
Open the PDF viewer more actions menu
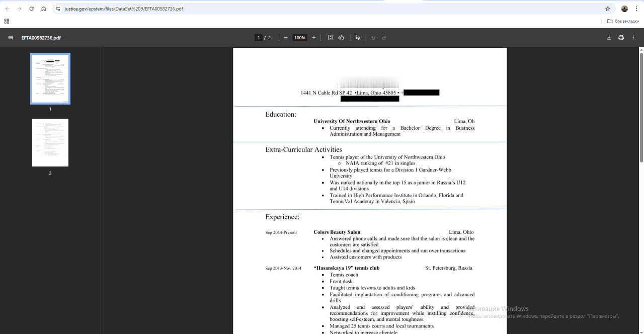(x=633, y=38)
